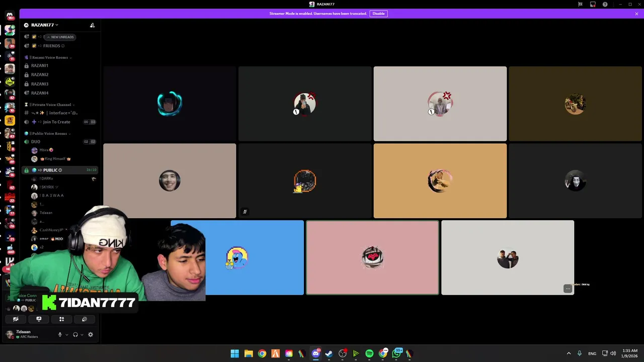644x362 pixels.
Task: Select the tile with the Anonymous mask avatar
Action: pos(575,181)
